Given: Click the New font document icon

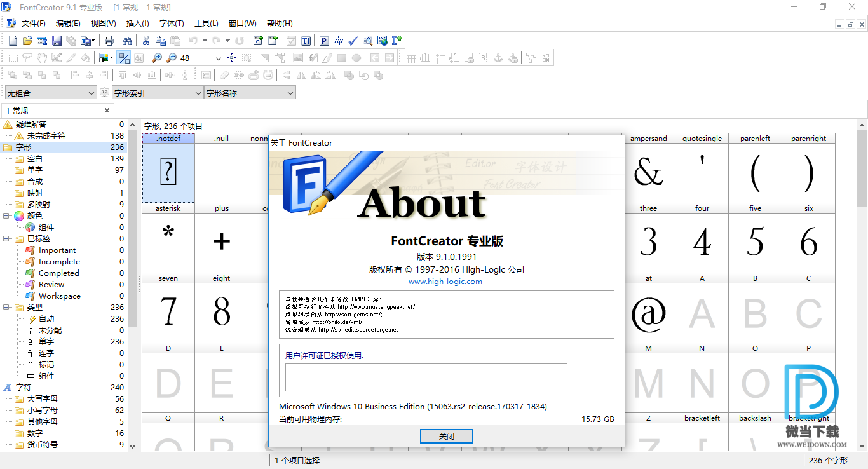Looking at the screenshot, I should click(13, 41).
